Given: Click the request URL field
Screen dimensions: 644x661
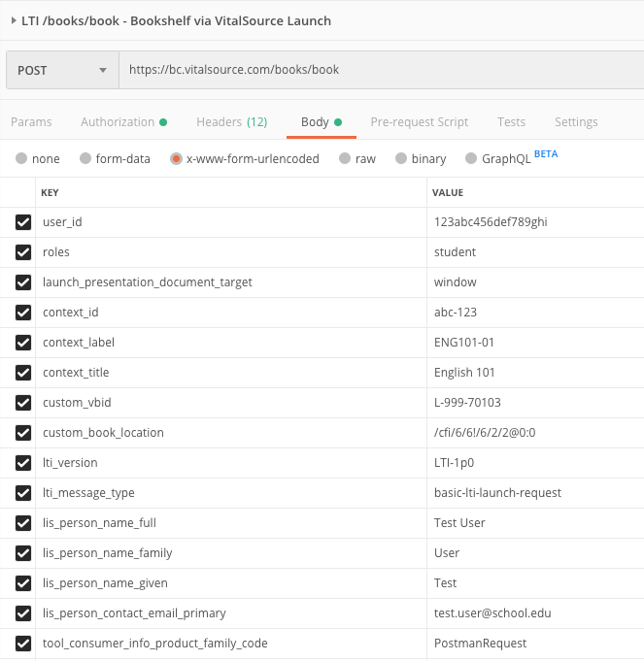Looking at the screenshot, I should [382, 70].
